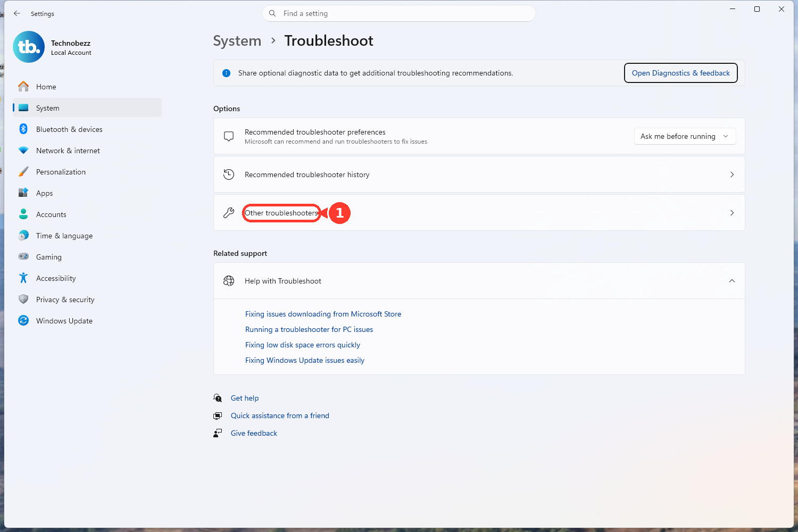The height and width of the screenshot is (532, 798).
Task: Open Bluetooth & devices settings
Action: (87, 129)
